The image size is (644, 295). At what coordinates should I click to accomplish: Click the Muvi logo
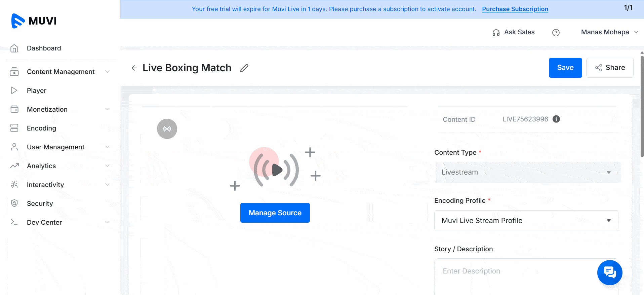(x=34, y=21)
